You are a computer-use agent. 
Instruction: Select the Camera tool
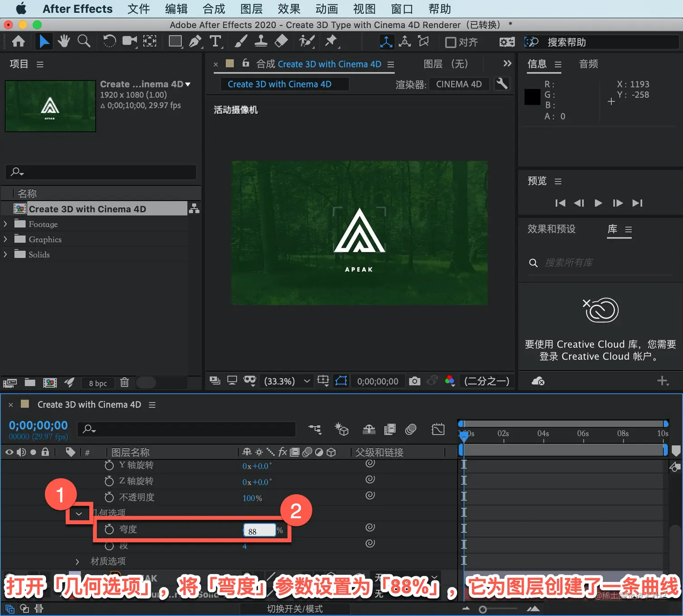(x=130, y=42)
